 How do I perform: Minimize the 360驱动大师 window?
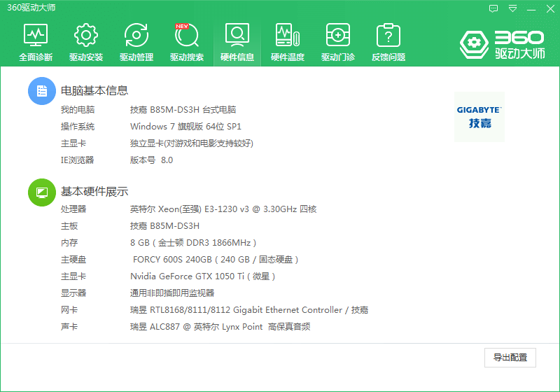click(531, 8)
